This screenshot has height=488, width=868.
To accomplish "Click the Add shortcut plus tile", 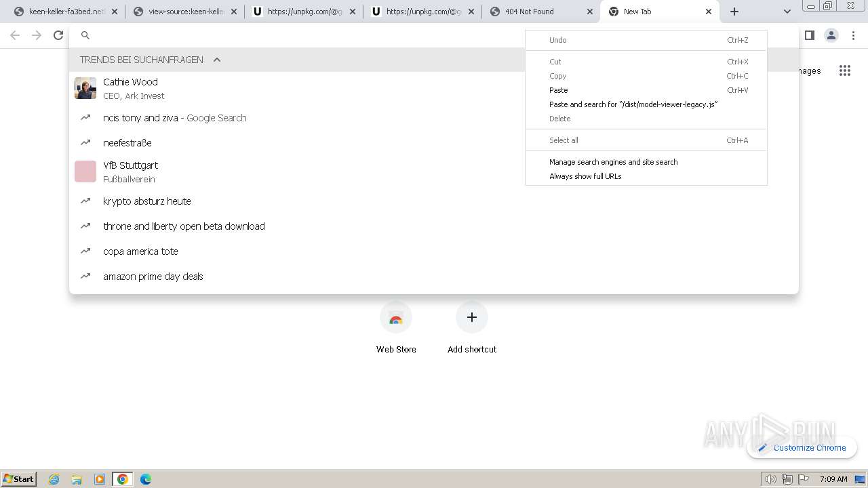I will [472, 329].
